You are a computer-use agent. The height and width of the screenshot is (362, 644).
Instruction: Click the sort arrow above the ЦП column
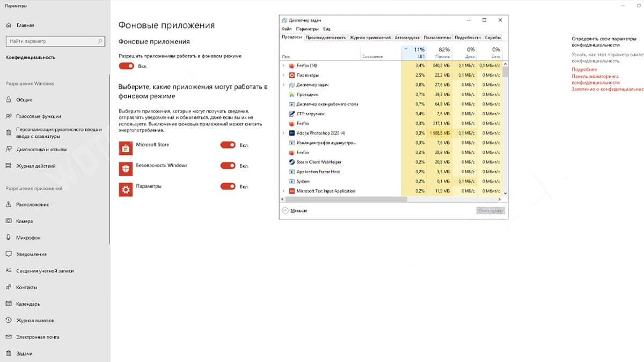point(406,49)
